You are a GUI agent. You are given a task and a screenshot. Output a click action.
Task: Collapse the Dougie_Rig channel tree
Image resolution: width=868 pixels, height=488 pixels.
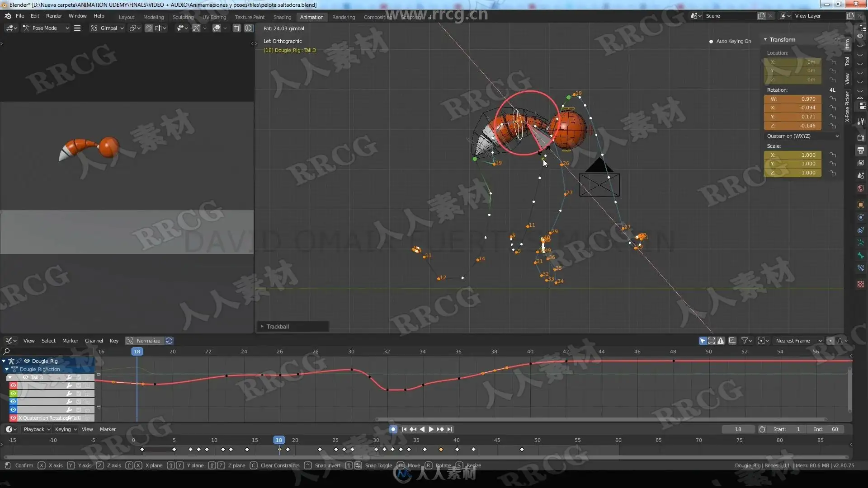click(4, 361)
